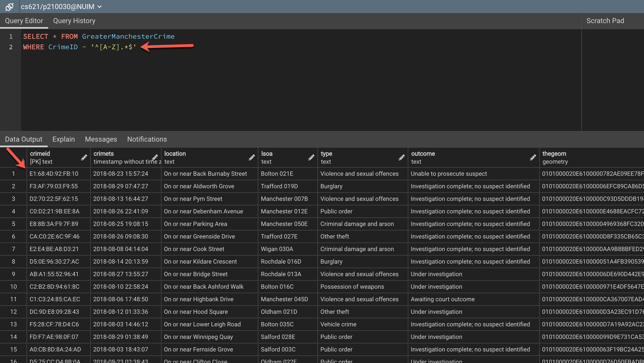Switch to the Explain tab
This screenshot has width=644, height=363.
click(x=63, y=139)
